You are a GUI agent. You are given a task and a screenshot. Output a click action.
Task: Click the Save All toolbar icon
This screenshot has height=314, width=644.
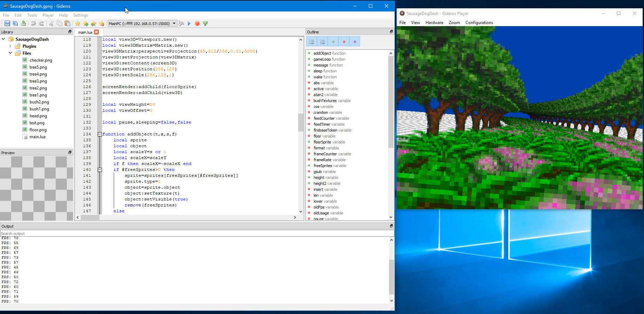[x=15, y=23]
